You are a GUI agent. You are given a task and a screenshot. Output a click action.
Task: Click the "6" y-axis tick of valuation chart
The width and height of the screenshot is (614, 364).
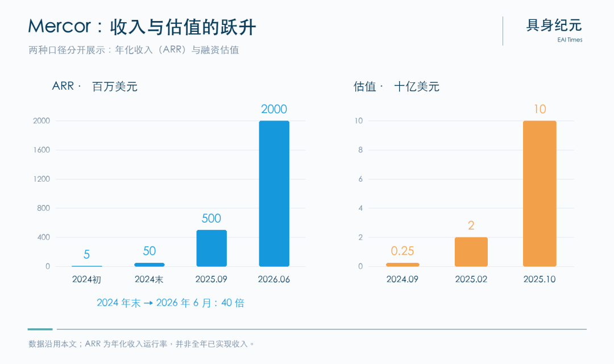point(360,179)
